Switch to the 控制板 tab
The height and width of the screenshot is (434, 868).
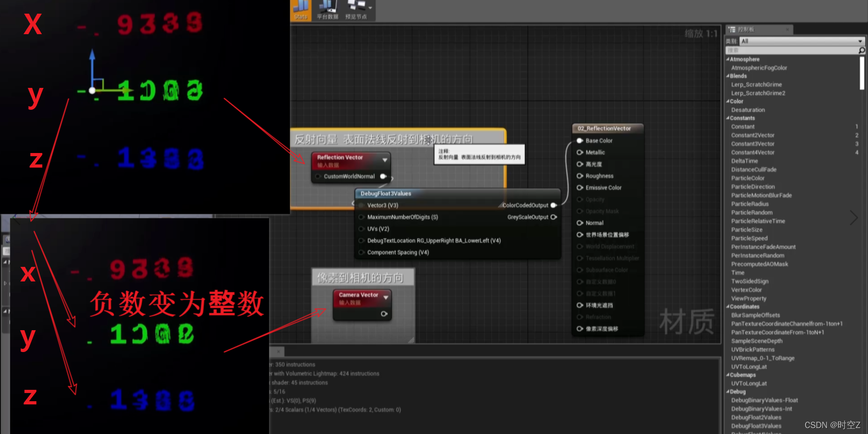click(746, 29)
